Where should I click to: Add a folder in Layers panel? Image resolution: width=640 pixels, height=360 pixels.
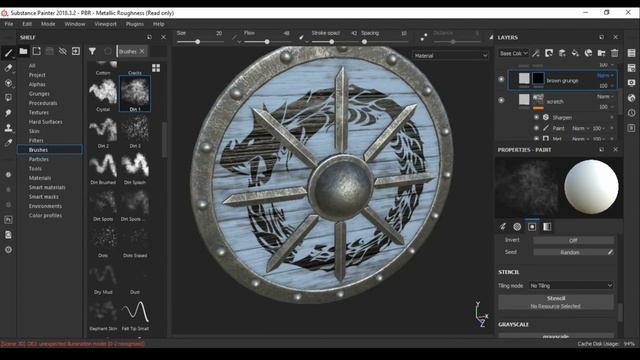pyautogui.click(x=601, y=53)
